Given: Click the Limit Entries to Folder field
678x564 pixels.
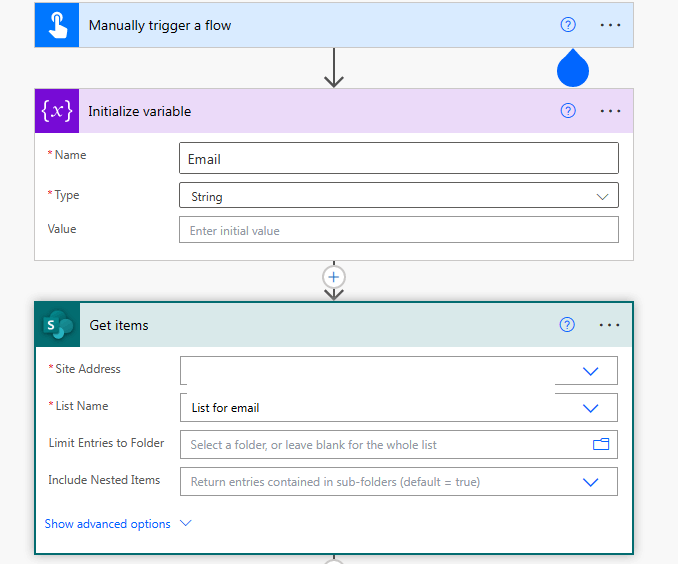Looking at the screenshot, I should coord(399,445).
